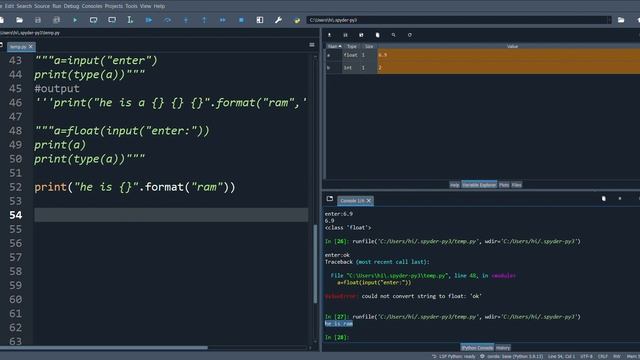
Task: Open the Debug menu
Action: click(x=71, y=6)
